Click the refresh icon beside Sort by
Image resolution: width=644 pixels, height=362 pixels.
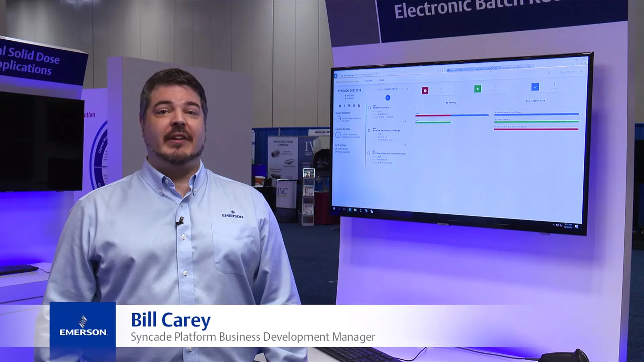click(407, 89)
